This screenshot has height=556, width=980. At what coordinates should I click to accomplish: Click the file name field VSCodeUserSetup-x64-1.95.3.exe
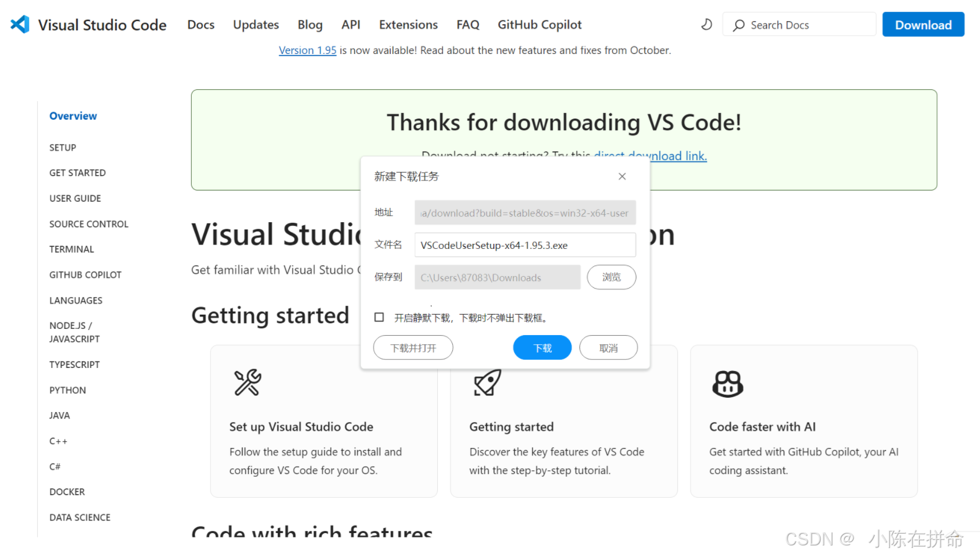(525, 244)
